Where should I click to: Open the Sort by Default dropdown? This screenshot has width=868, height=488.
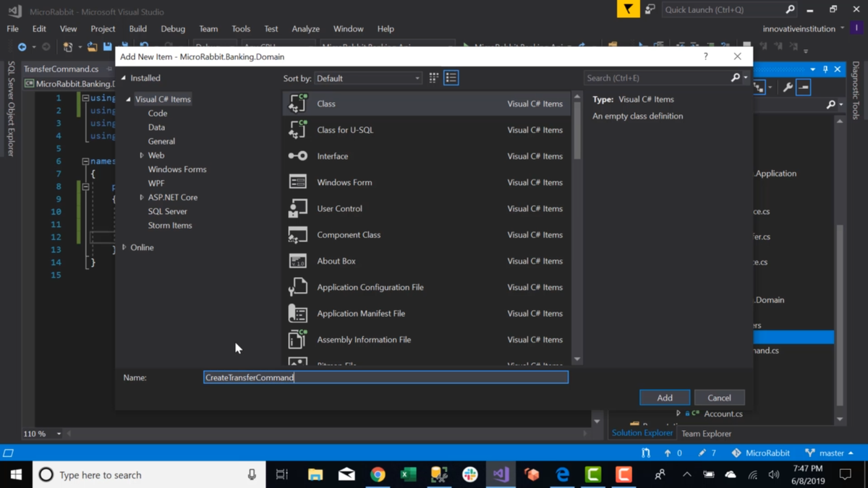click(x=368, y=78)
